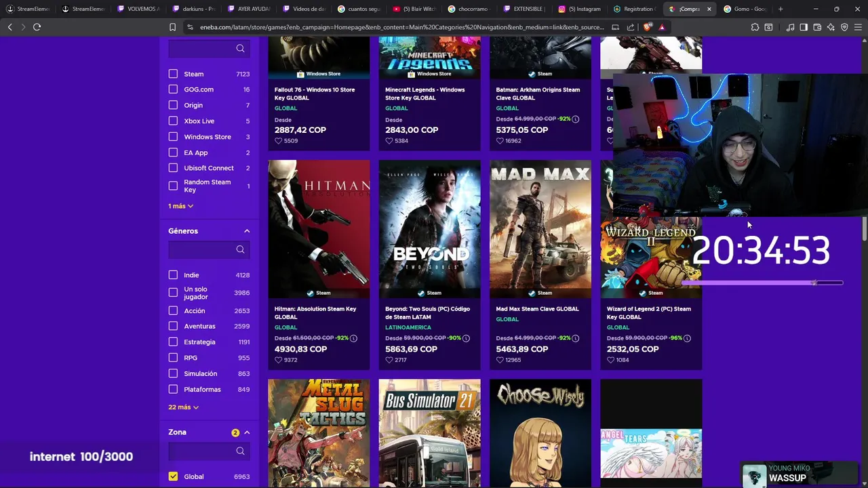Open site settings icon beside the URL
The height and width of the screenshot is (488, 868).
point(190,27)
